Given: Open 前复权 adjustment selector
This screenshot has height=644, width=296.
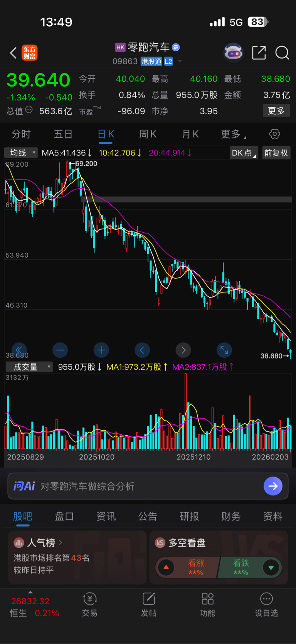Looking at the screenshot, I should pyautogui.click(x=276, y=153).
